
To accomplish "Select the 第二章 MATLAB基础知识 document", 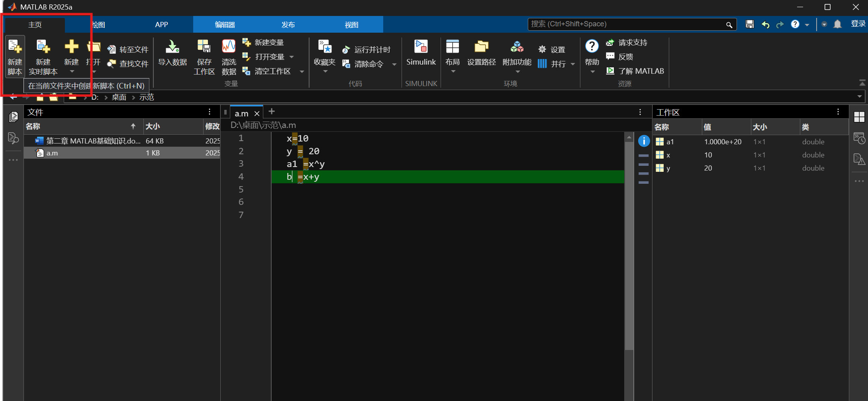I will 122,141.
